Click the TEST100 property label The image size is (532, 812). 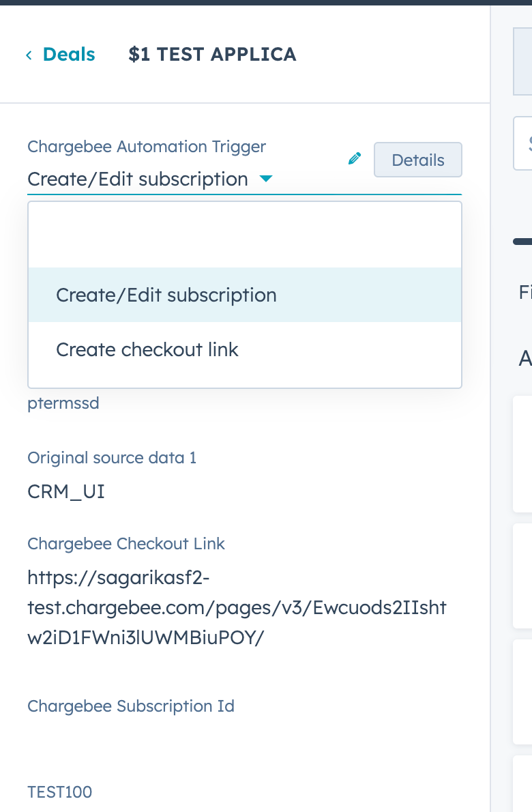(x=59, y=792)
